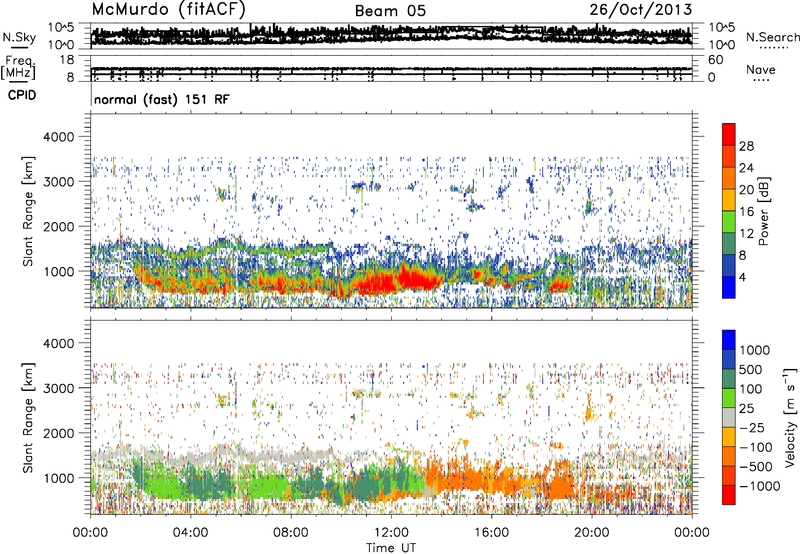Click the 'Slant Range [km]' label of the power panel

pos(28,211)
